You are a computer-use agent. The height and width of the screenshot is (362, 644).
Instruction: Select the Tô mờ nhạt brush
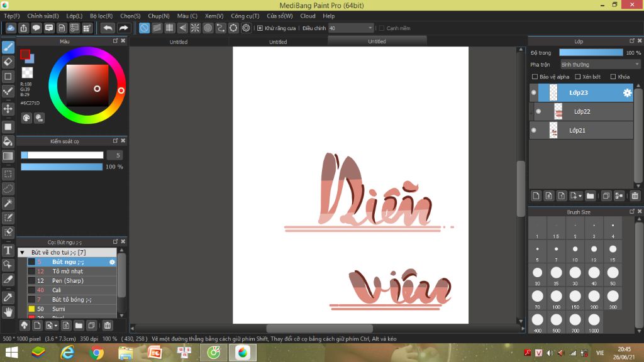[x=72, y=271]
